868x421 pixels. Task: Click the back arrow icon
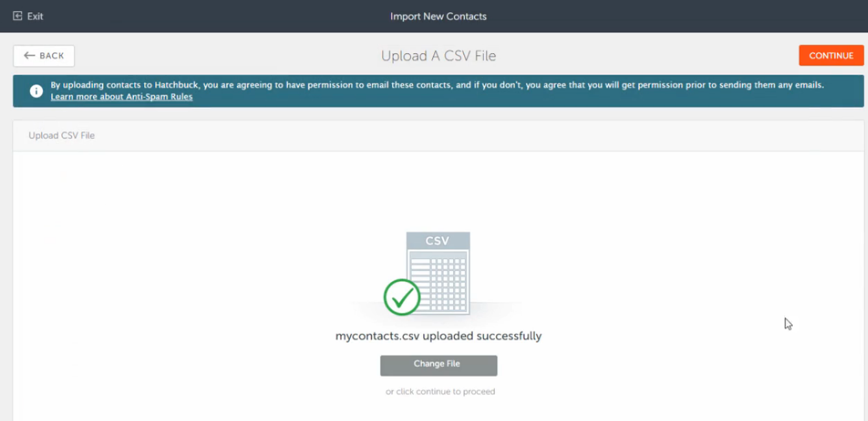(x=29, y=56)
